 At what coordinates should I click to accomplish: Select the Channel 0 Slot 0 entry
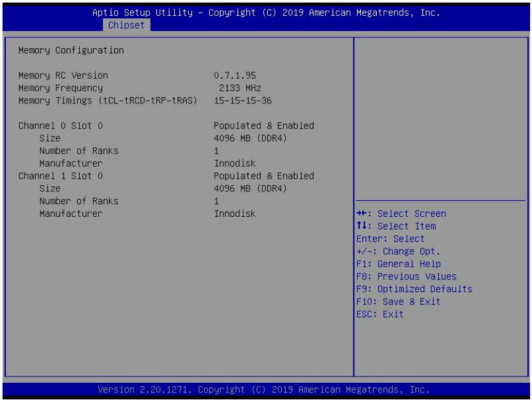(60, 126)
